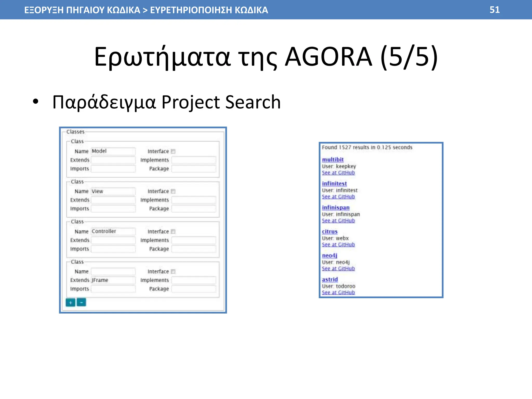Click Extends field of the View class
The height and width of the screenshot is (399, 532).
pyautogui.click(x=113, y=200)
